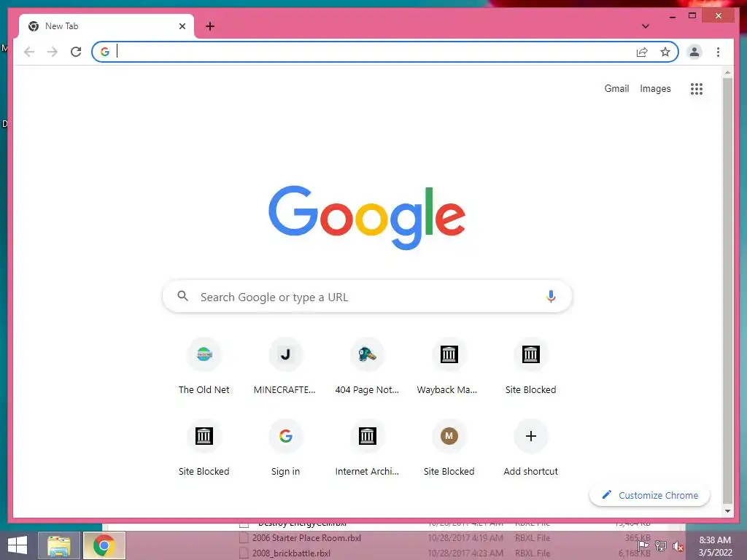747x560 pixels.
Task: Click the scrollbar up arrow
Action: coord(727,72)
